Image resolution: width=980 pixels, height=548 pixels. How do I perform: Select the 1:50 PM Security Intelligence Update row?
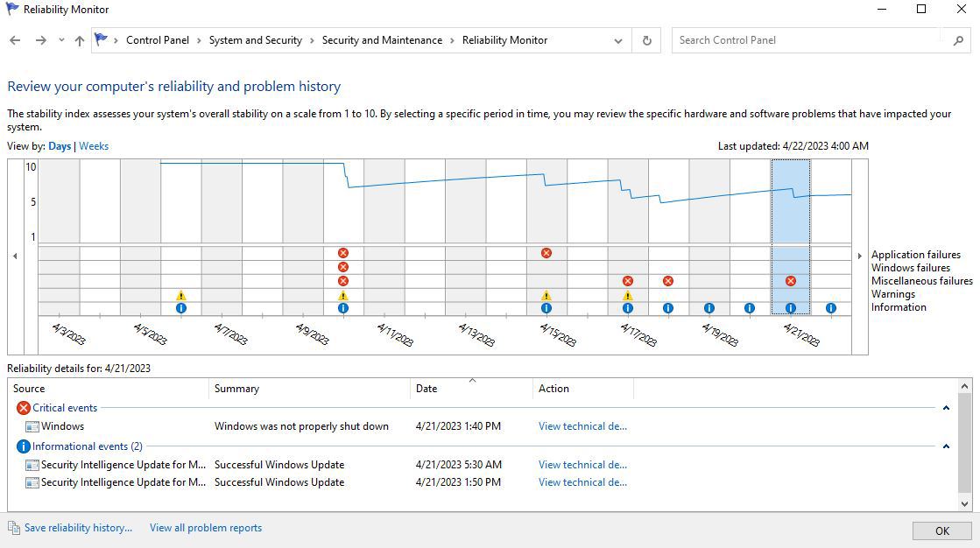pos(482,482)
